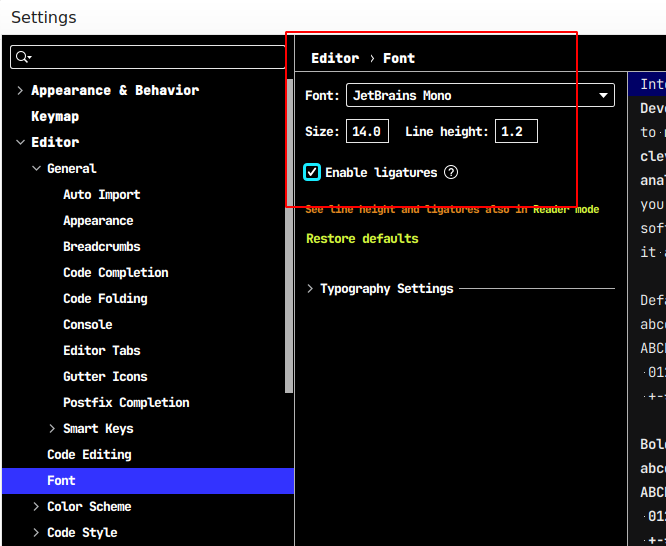666x546 pixels.
Task: Click the Font breadcrumb in the header
Action: click(399, 58)
